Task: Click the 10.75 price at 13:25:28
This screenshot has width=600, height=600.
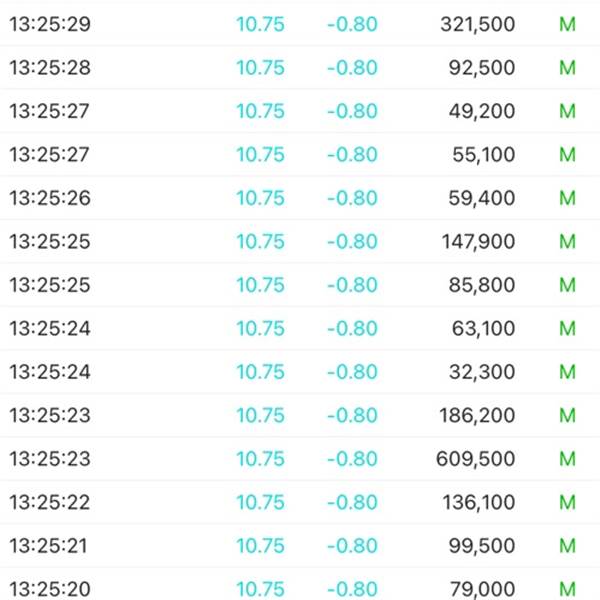Action: (x=260, y=68)
